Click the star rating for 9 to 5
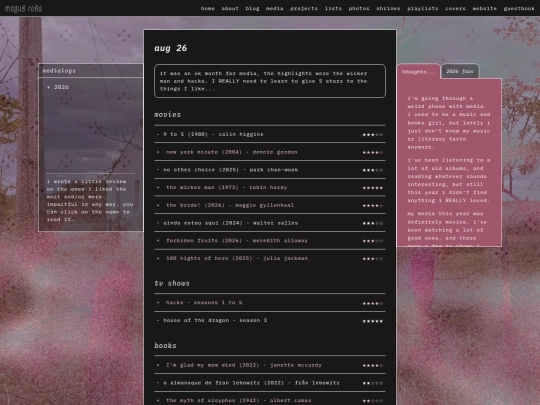 [x=373, y=135]
